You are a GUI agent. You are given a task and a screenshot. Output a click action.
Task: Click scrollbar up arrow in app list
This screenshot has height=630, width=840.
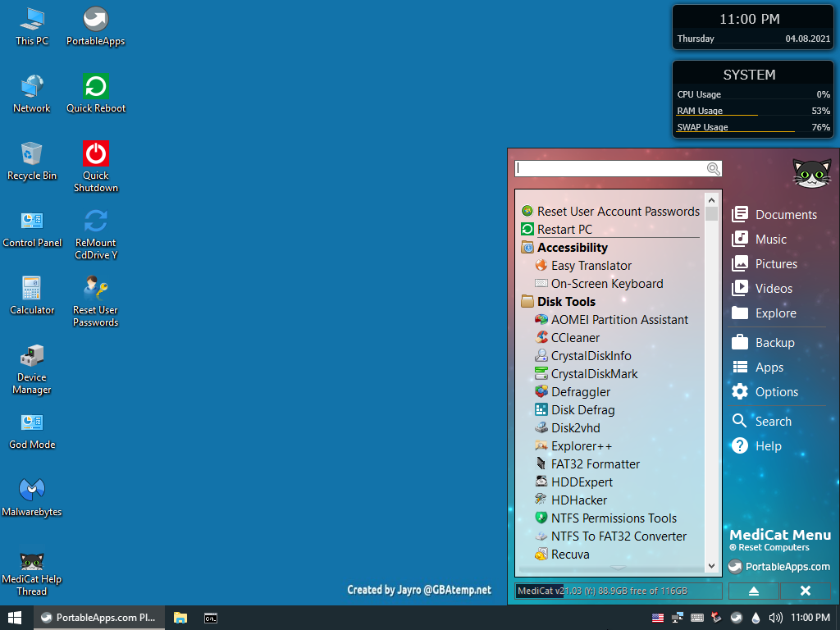(711, 200)
